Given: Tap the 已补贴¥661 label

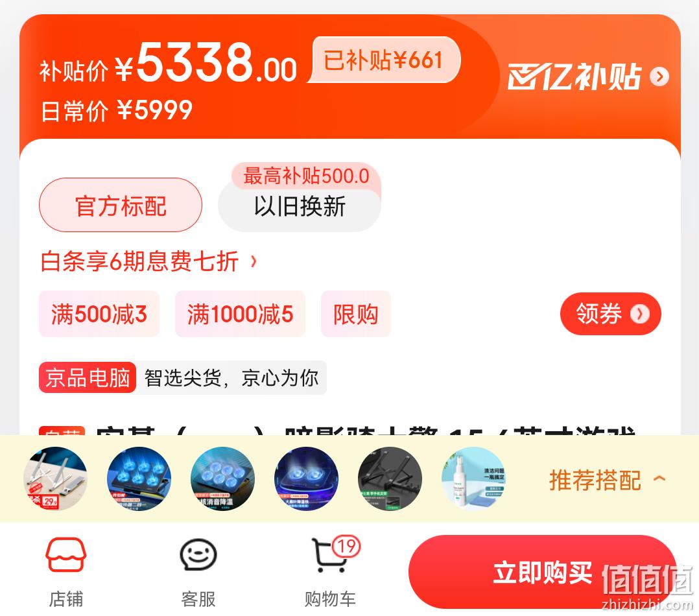Looking at the screenshot, I should tap(384, 60).
